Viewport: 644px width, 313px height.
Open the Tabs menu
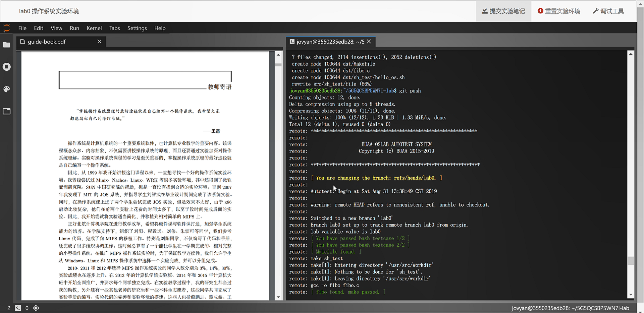point(114,28)
